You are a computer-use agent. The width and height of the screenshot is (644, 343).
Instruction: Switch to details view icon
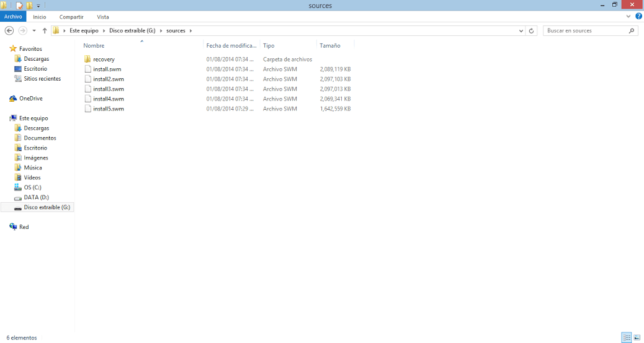(627, 337)
